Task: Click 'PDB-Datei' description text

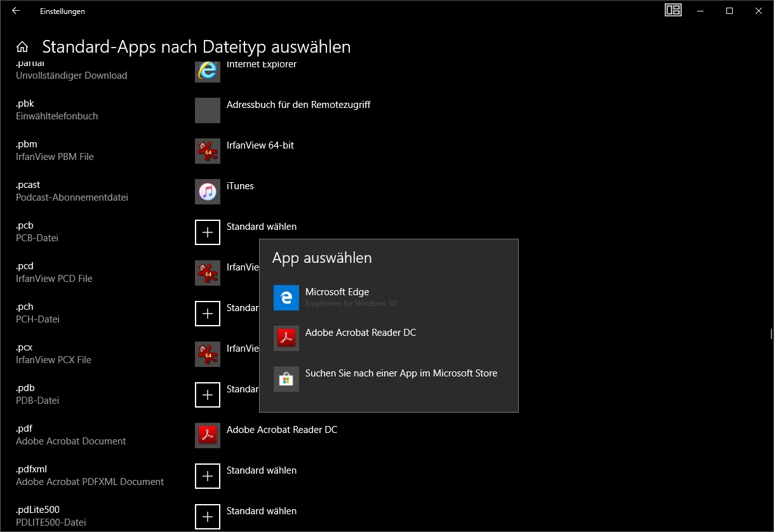Action: (37, 401)
